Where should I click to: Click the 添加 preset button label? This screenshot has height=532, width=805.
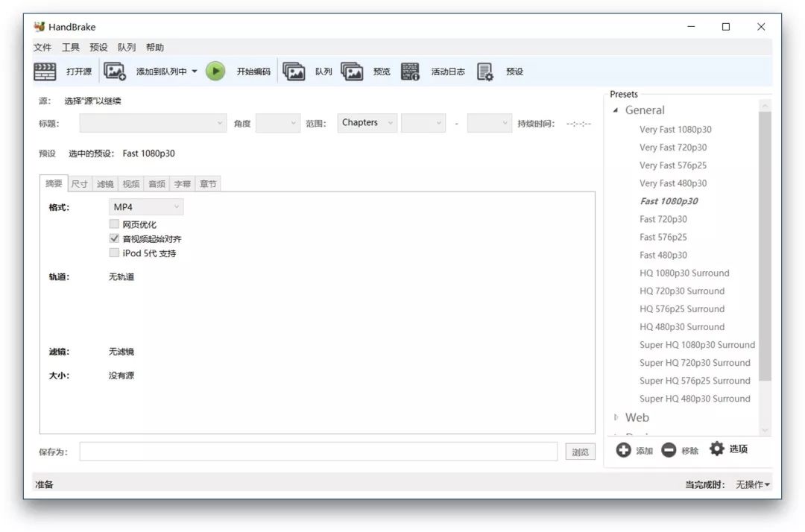click(644, 451)
